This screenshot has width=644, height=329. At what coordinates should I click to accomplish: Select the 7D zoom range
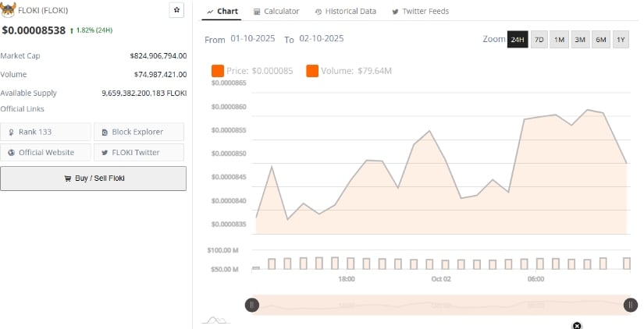pos(539,40)
